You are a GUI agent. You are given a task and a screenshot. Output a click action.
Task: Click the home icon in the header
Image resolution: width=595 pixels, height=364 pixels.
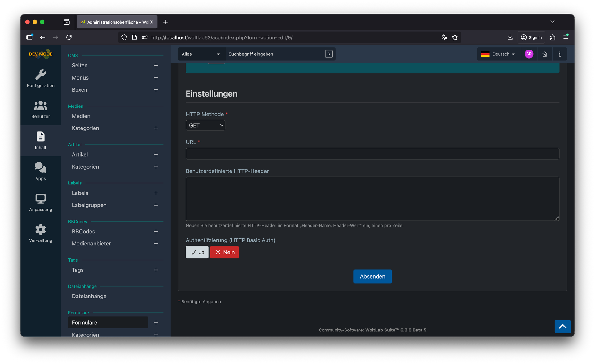[x=544, y=54]
